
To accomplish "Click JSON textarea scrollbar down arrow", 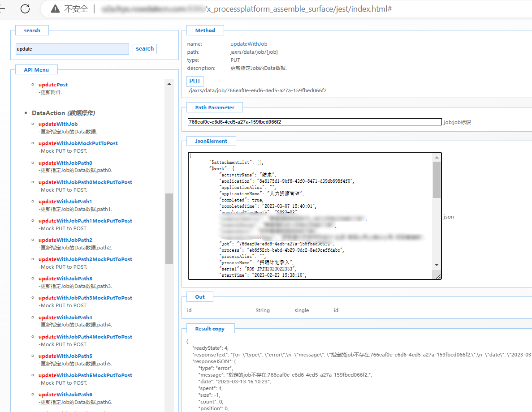I will point(437,265).
